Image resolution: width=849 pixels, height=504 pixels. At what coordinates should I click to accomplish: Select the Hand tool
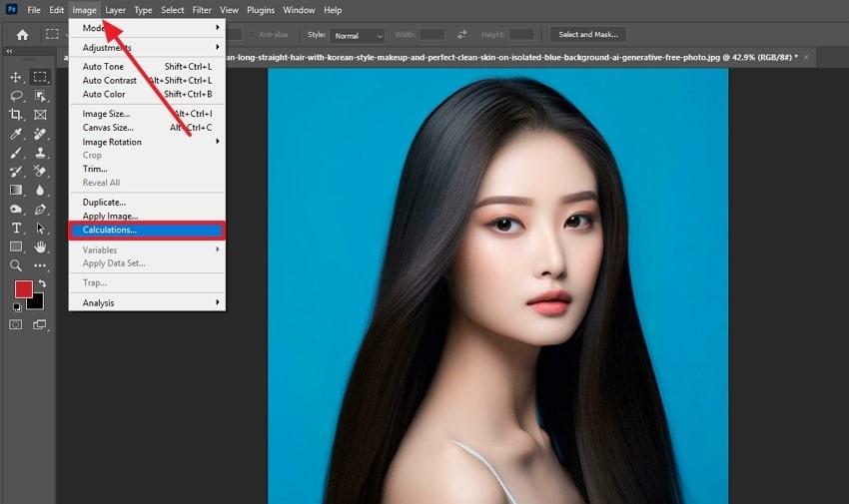[40, 247]
